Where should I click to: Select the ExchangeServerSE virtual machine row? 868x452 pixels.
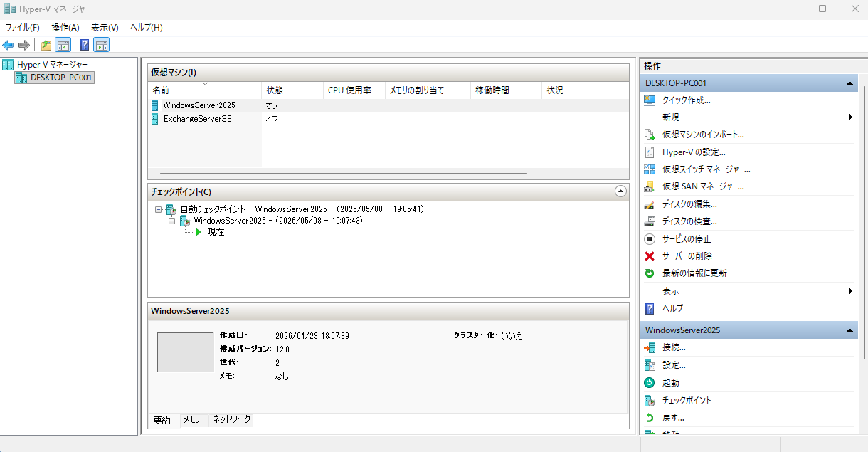click(x=388, y=119)
